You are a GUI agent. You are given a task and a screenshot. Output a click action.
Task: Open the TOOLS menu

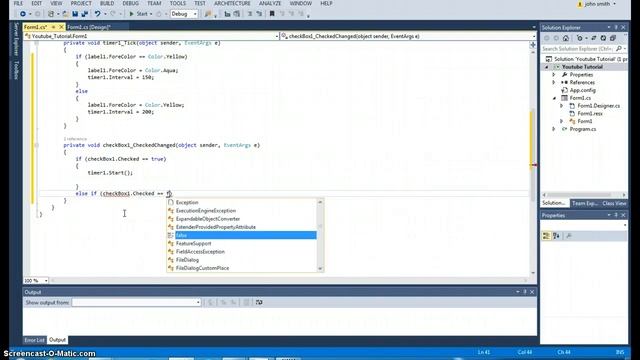178,3
